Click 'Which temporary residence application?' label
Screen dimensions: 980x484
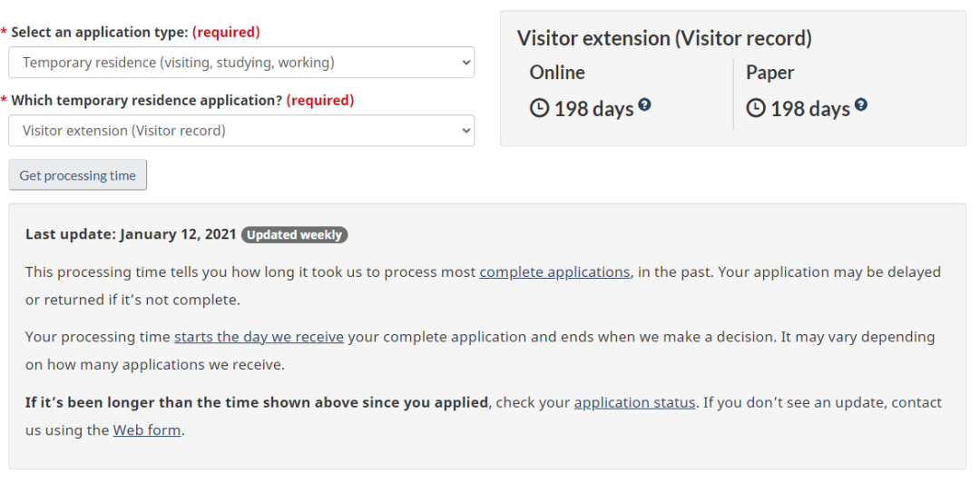[x=146, y=100]
